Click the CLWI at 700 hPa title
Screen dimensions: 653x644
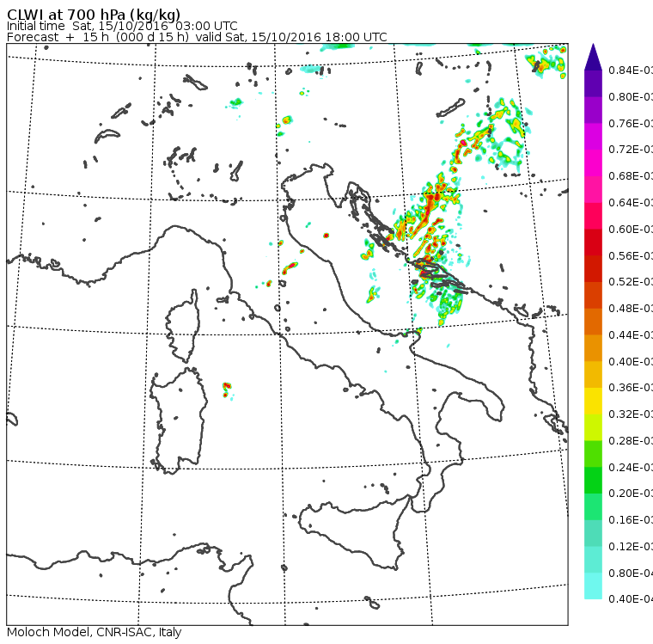[94, 14]
